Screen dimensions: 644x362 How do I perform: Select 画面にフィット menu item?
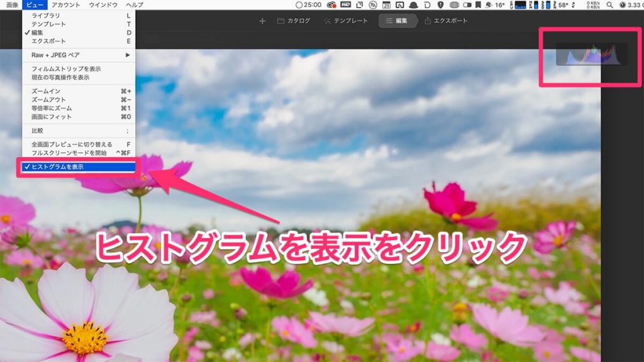(x=79, y=117)
